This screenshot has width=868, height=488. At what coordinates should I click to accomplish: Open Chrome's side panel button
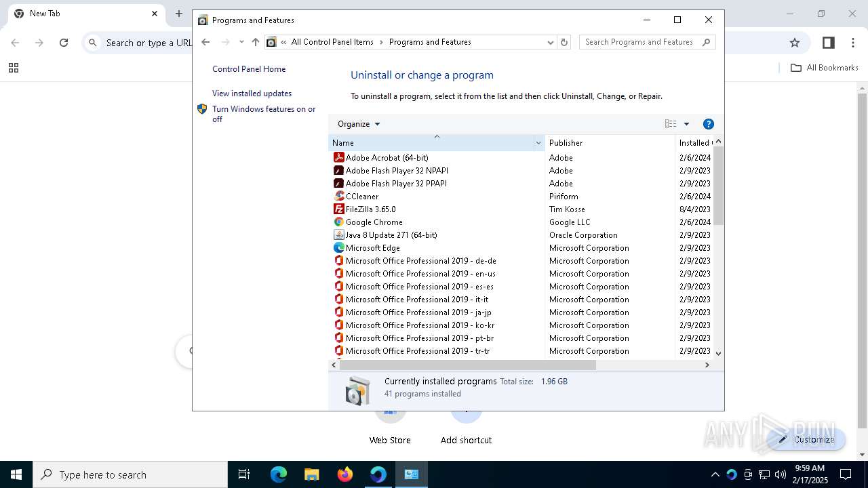(828, 43)
